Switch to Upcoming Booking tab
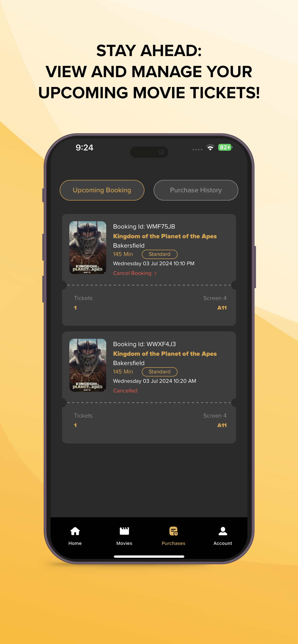The image size is (298, 644). 102,190
